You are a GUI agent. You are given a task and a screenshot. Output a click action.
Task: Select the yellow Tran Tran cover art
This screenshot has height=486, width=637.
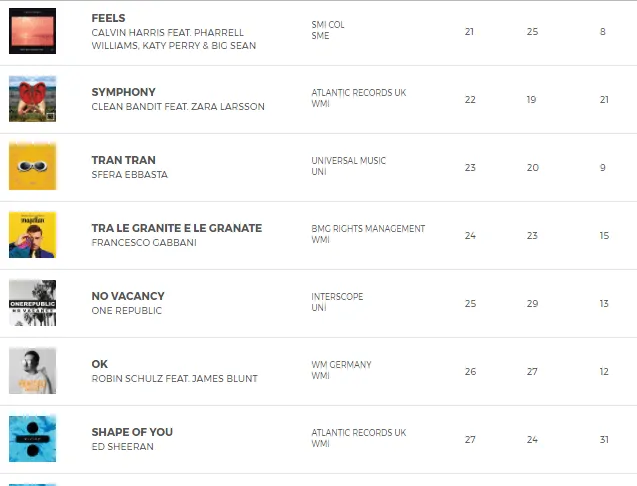33,167
